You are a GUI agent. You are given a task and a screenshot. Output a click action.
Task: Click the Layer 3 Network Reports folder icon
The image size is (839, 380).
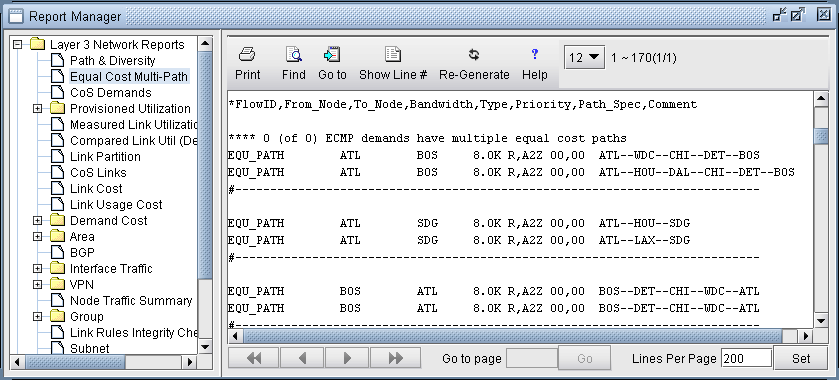(x=37, y=44)
